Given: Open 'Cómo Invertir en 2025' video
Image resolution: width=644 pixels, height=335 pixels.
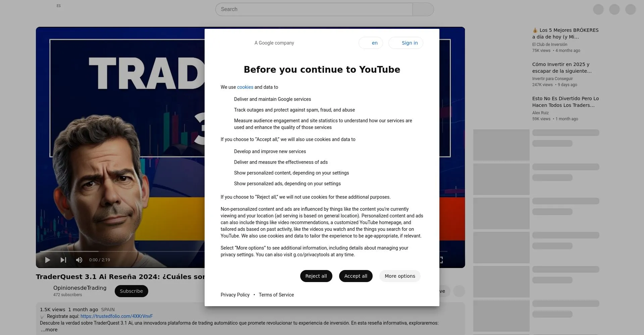Looking at the screenshot, I should [x=562, y=68].
